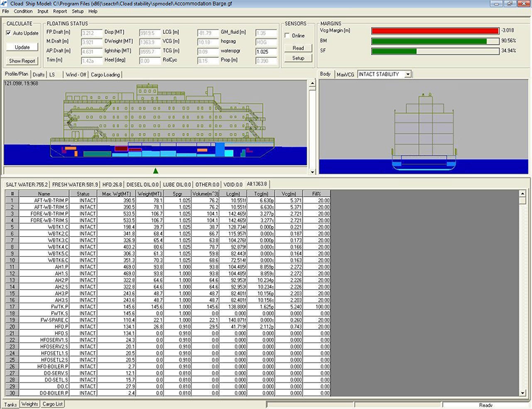The image size is (532, 409).
Task: Open the Condition menu
Action: (23, 11)
